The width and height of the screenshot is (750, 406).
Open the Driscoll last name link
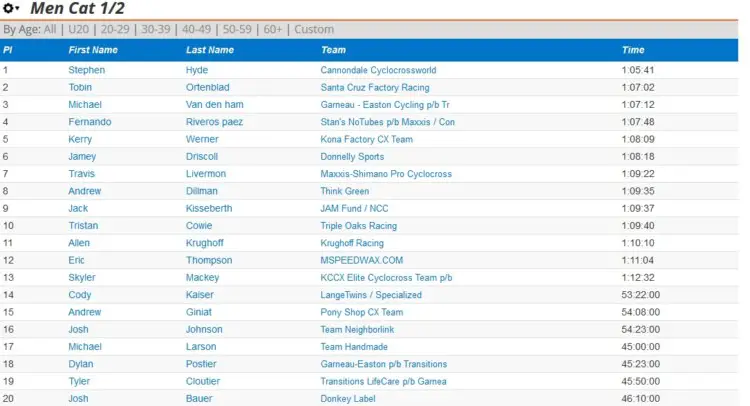click(x=201, y=156)
